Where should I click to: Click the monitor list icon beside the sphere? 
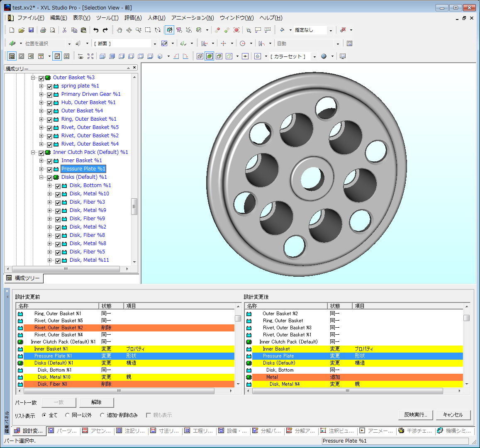point(343,56)
